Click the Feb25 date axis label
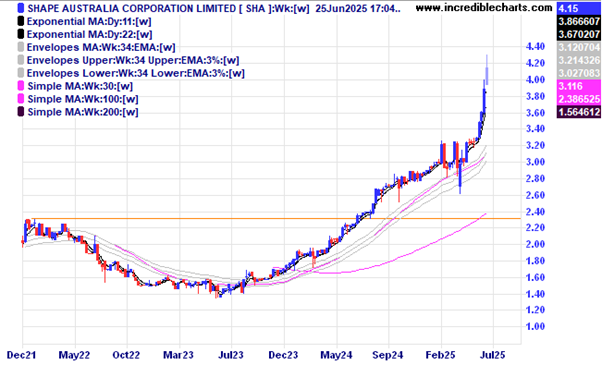 tap(440, 355)
